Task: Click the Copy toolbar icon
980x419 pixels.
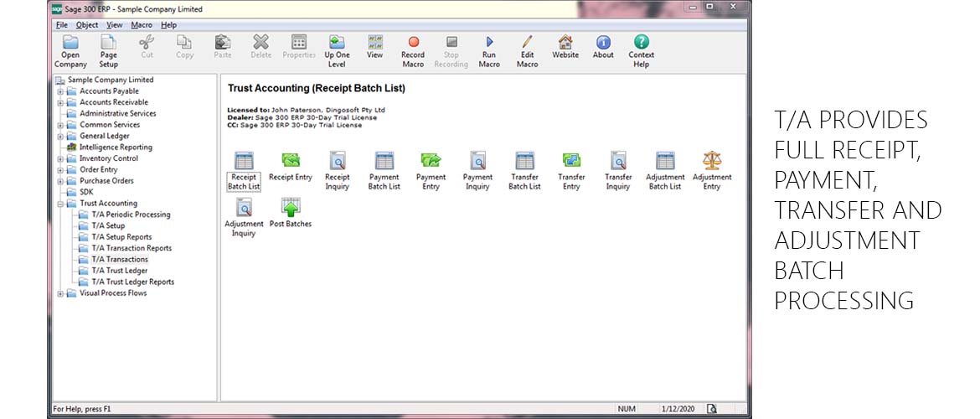Action: click(184, 43)
